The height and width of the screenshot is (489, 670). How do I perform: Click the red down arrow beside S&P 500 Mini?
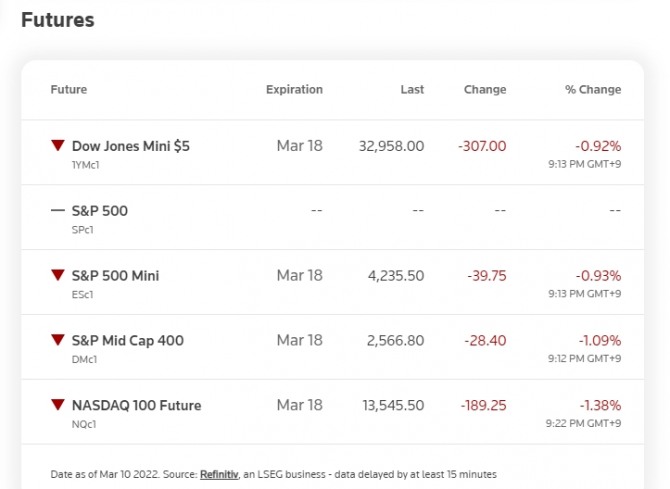pos(58,275)
